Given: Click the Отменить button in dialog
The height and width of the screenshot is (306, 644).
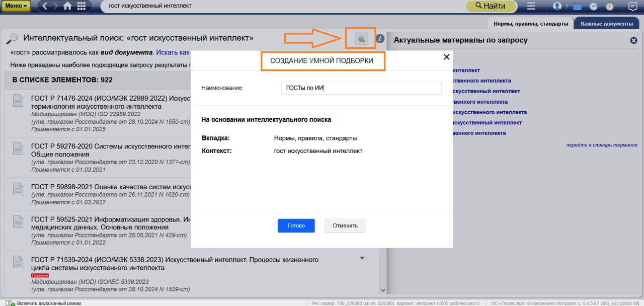Looking at the screenshot, I should click(x=345, y=225).
